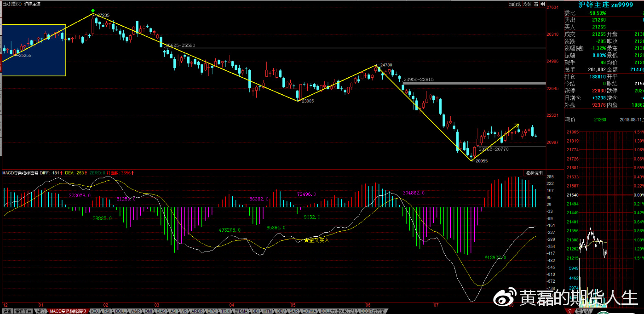Select the 新DMA indicator tab

coord(241,311)
